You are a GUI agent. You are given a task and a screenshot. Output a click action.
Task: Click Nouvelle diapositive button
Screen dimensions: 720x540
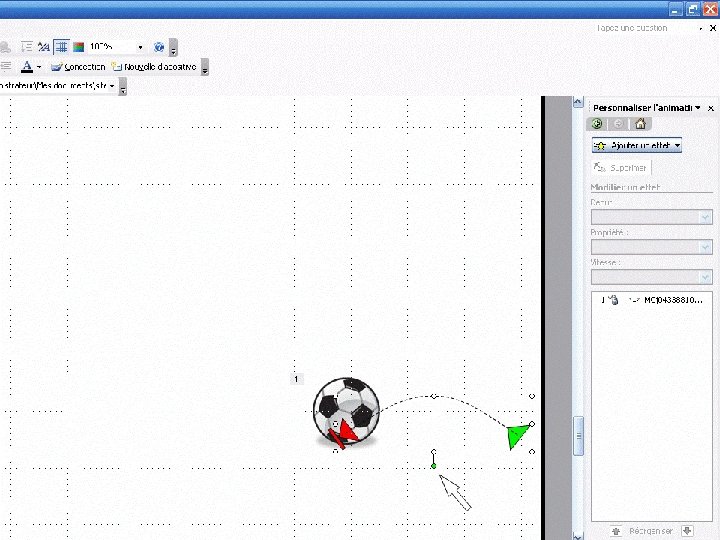[x=154, y=67]
